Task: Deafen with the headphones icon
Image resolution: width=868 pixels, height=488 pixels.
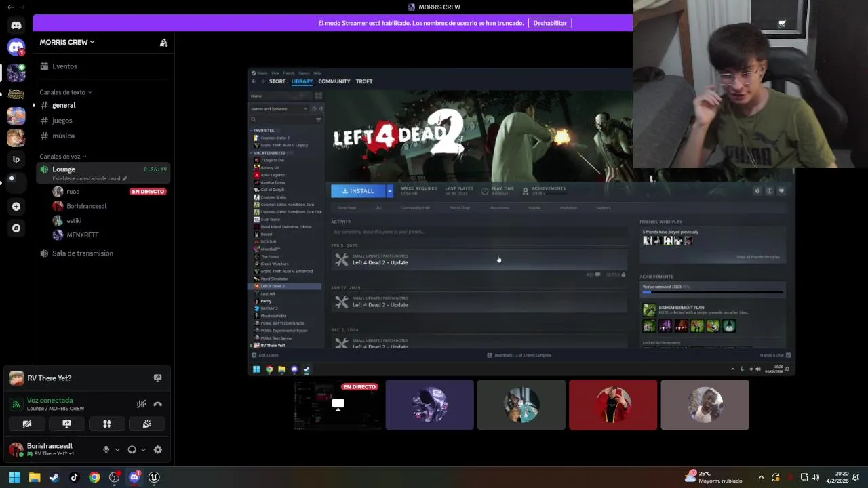Action: [x=132, y=449]
